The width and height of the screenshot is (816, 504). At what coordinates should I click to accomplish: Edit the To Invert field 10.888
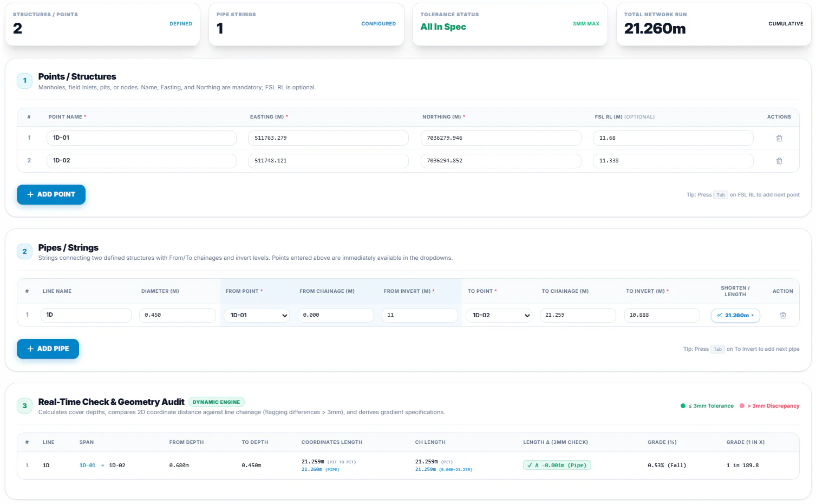click(662, 315)
